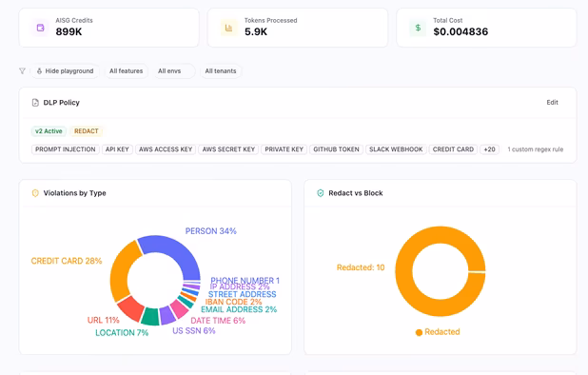The width and height of the screenshot is (588, 375).
Task: Click the Redact vs Block shield icon
Action: 321,193
